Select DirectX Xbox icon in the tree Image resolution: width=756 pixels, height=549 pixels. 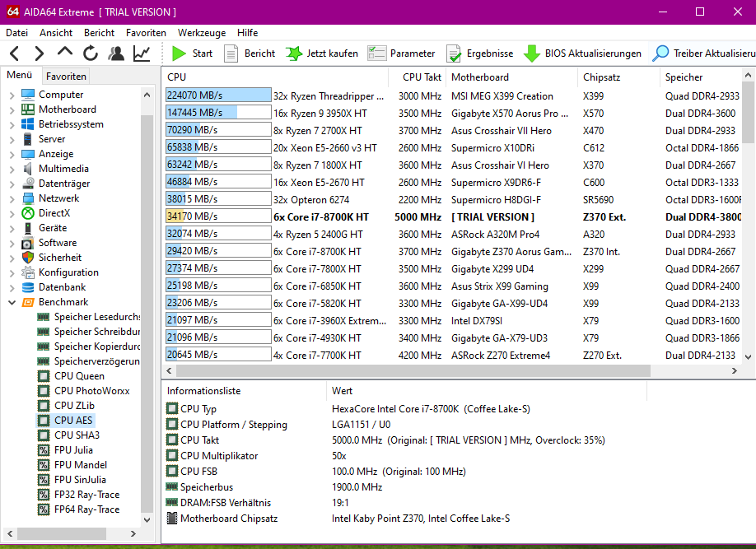tap(28, 213)
